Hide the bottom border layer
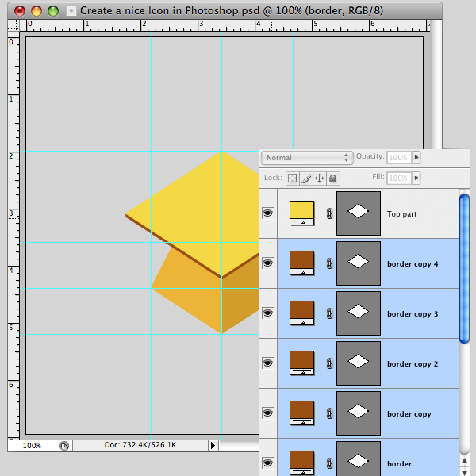Screen dimensions: 476x476 268,463
